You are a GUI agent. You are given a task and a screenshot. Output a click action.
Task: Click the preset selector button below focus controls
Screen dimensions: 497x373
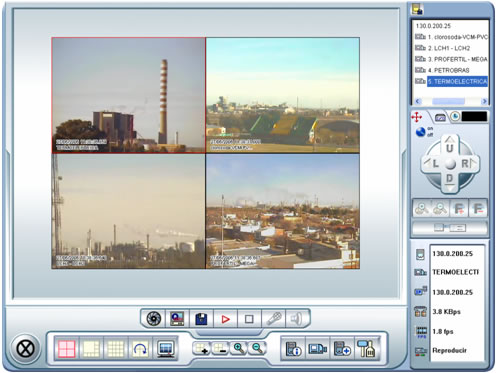pyautogui.click(x=450, y=228)
